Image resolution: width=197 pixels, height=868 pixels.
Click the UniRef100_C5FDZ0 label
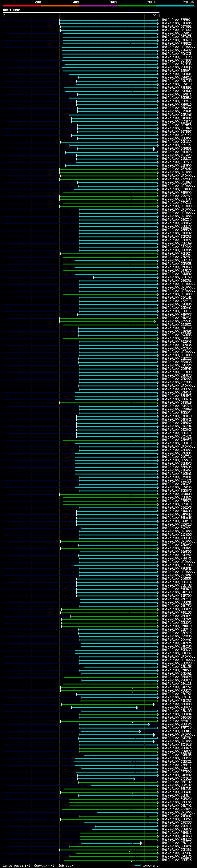[176, 497]
